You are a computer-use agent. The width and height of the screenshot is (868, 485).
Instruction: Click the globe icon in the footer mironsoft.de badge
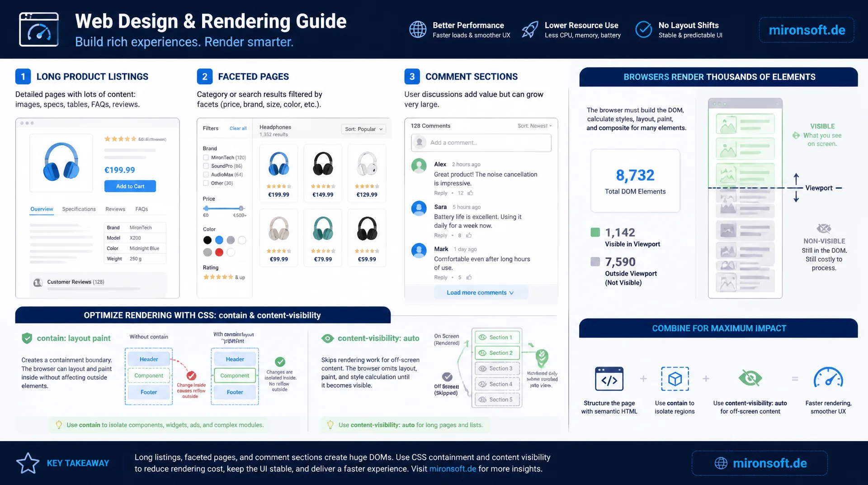721,463
